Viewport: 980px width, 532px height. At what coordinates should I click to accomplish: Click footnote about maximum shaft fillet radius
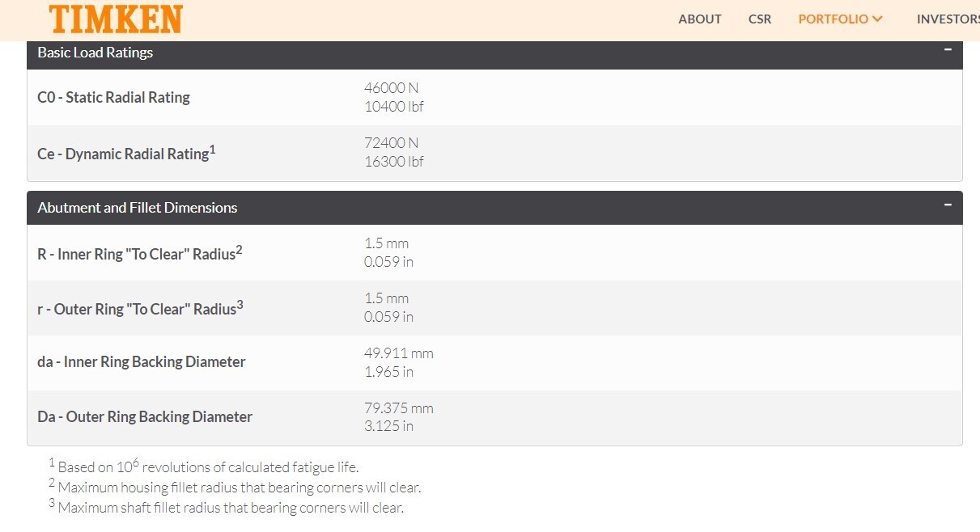coord(226,507)
